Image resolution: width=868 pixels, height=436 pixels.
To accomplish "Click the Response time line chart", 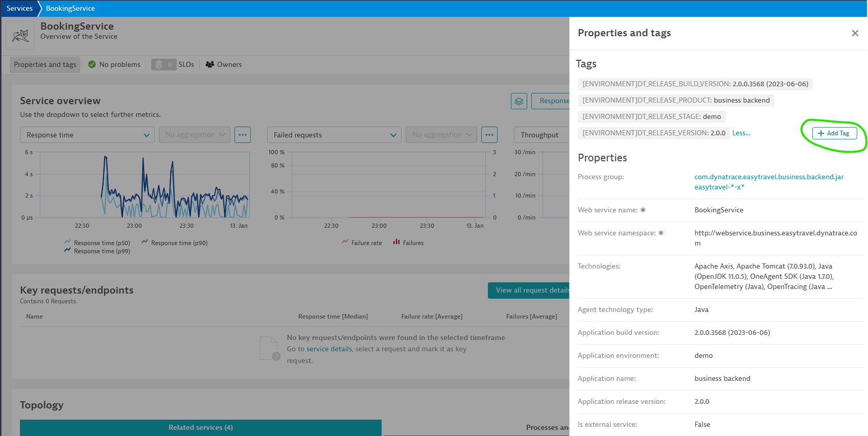I will point(145,185).
